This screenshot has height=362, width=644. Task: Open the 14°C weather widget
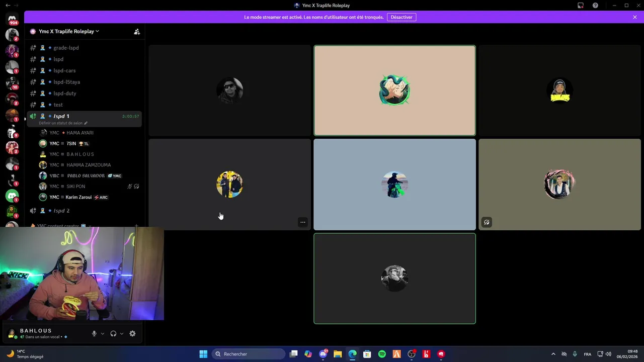25,354
